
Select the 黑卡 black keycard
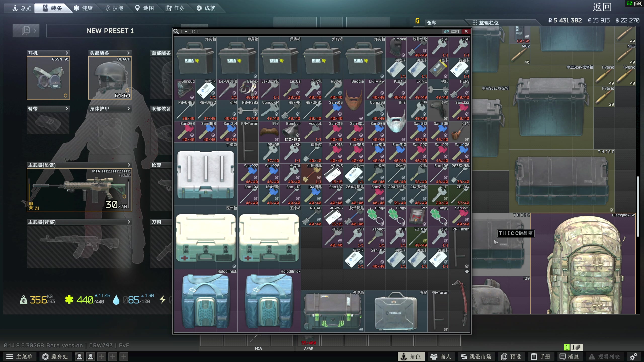(438, 68)
